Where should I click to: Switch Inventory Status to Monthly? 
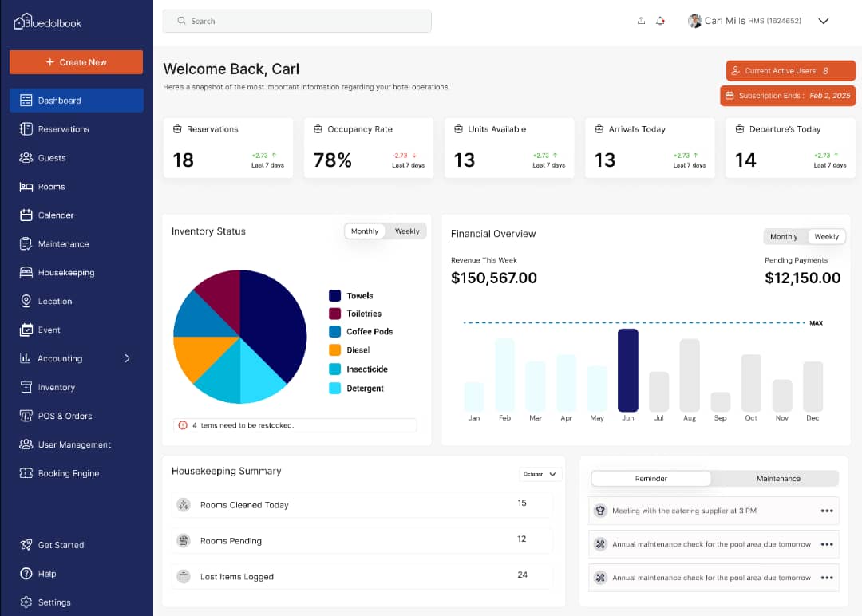365,231
